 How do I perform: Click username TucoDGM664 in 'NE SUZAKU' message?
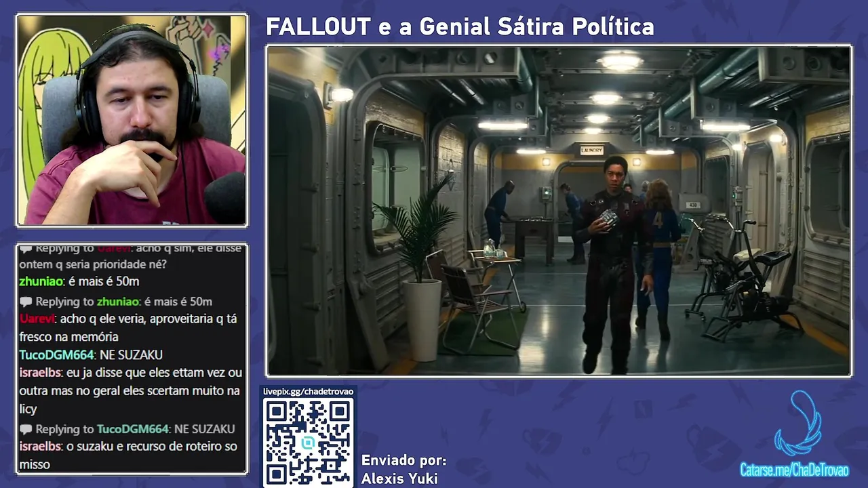coord(56,355)
